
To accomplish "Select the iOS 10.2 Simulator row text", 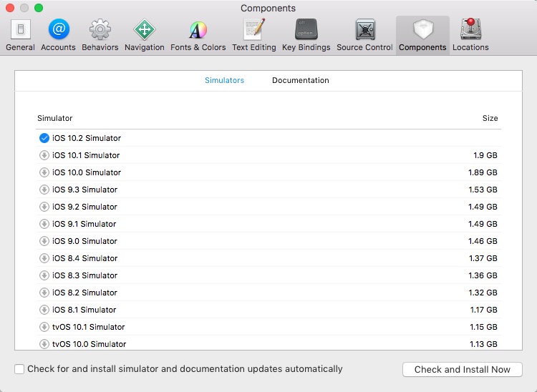I will pos(87,138).
